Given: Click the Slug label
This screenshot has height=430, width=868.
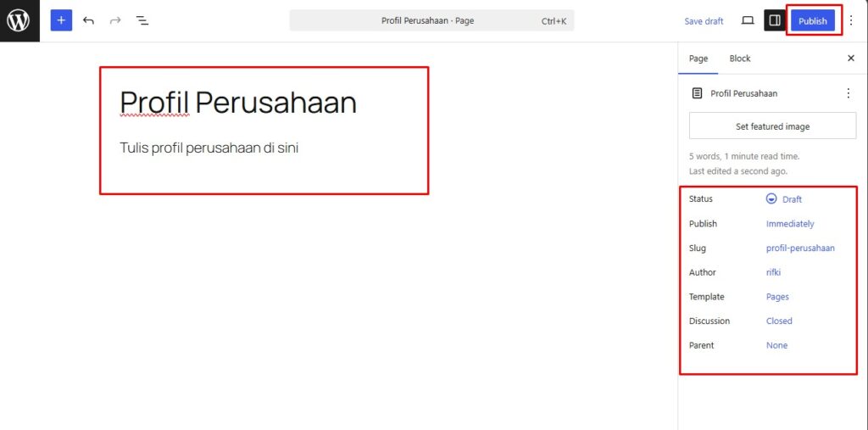Looking at the screenshot, I should 698,249.
